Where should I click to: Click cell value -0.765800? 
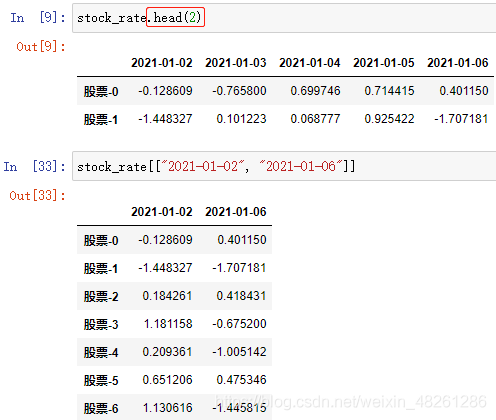pyautogui.click(x=239, y=91)
